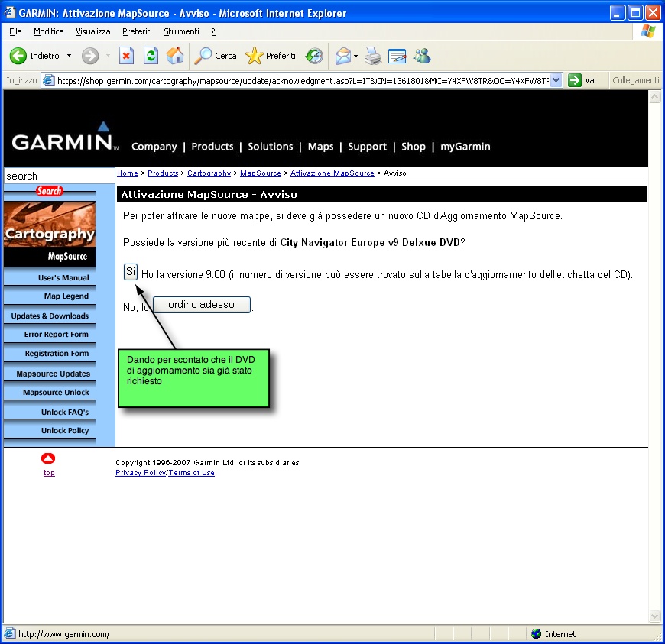Click into the Garmin search field
Image resolution: width=665 pixels, height=644 pixels.
click(58, 176)
